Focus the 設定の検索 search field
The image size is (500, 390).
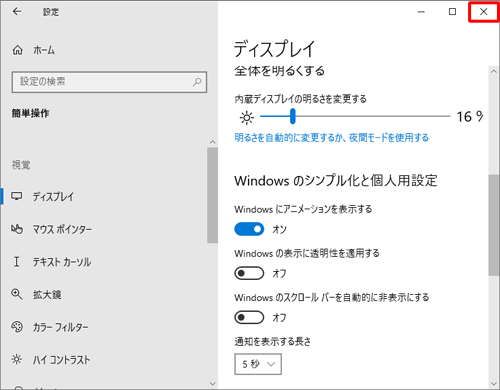[109, 82]
